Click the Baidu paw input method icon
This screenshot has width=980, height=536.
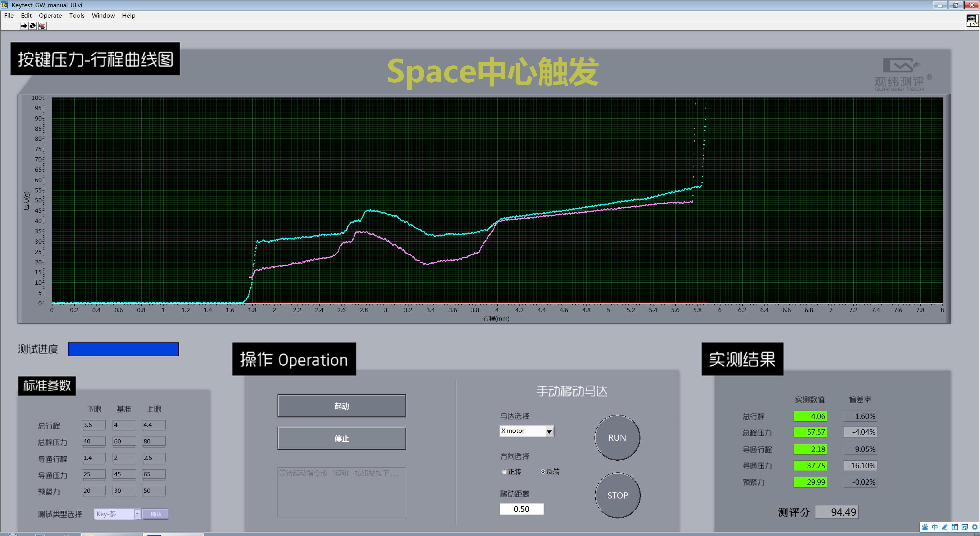click(x=925, y=527)
